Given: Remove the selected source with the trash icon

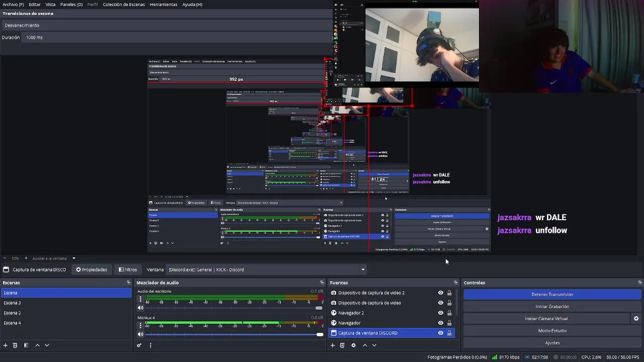Looking at the screenshot, I should click(342, 345).
